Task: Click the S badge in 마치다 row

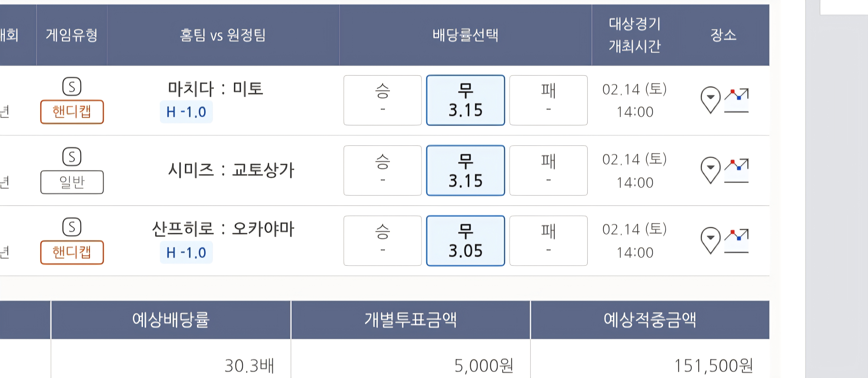Action: [x=72, y=87]
